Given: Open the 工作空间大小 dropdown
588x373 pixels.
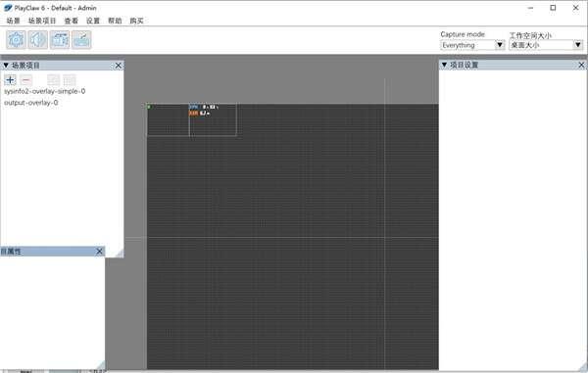Looking at the screenshot, I should coord(546,45).
